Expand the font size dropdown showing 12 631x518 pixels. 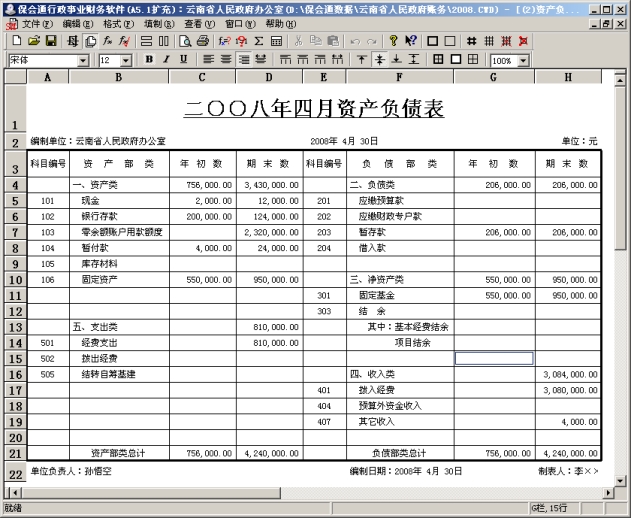127,61
